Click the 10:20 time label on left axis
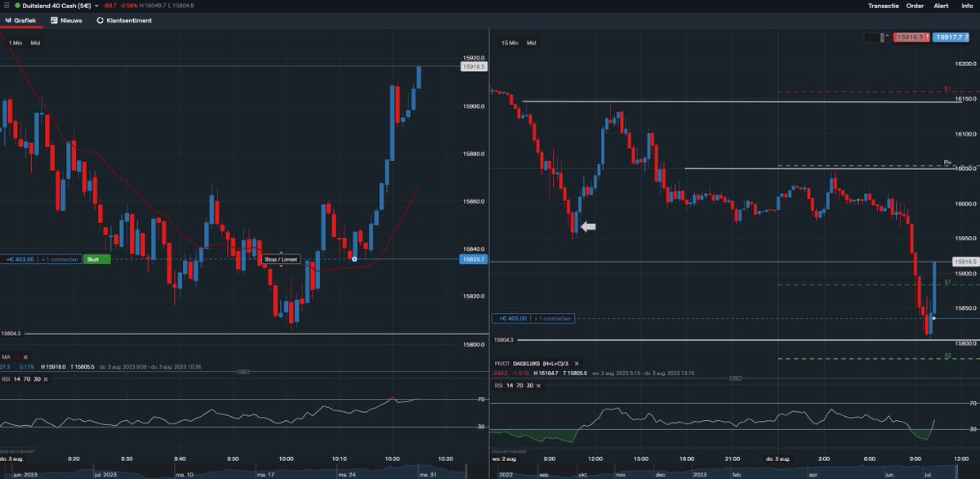The height and width of the screenshot is (479, 980). (392, 459)
